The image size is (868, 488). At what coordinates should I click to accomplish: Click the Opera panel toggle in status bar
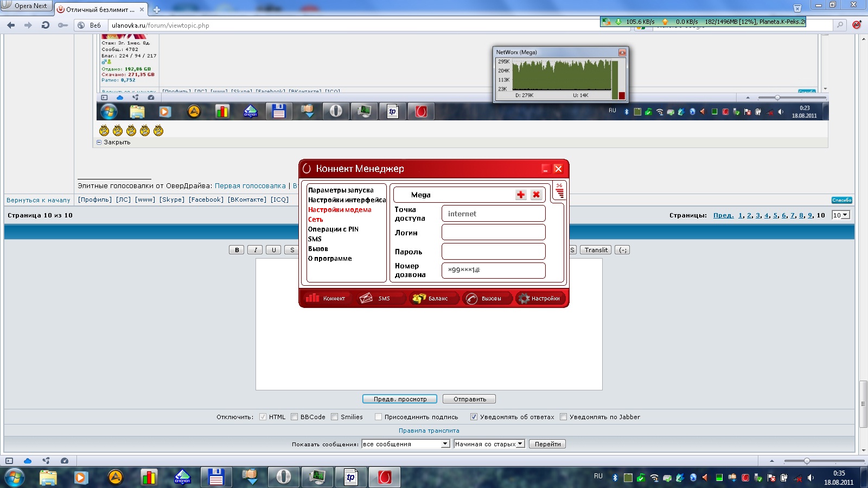tap(9, 461)
